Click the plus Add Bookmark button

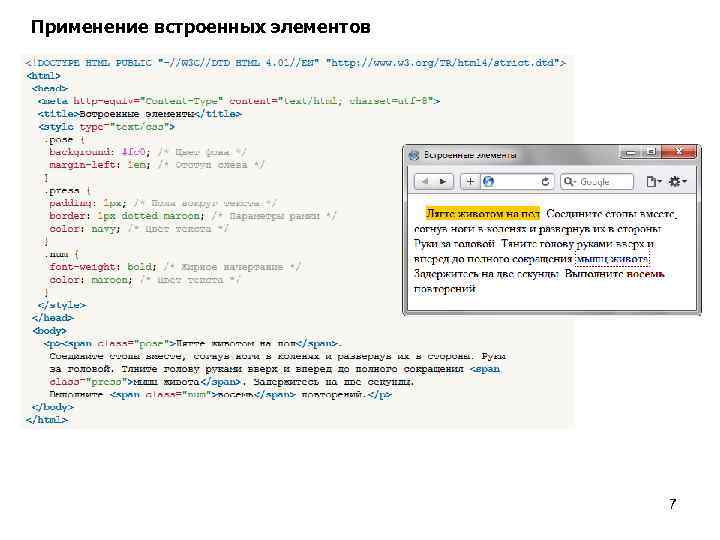coord(470,181)
